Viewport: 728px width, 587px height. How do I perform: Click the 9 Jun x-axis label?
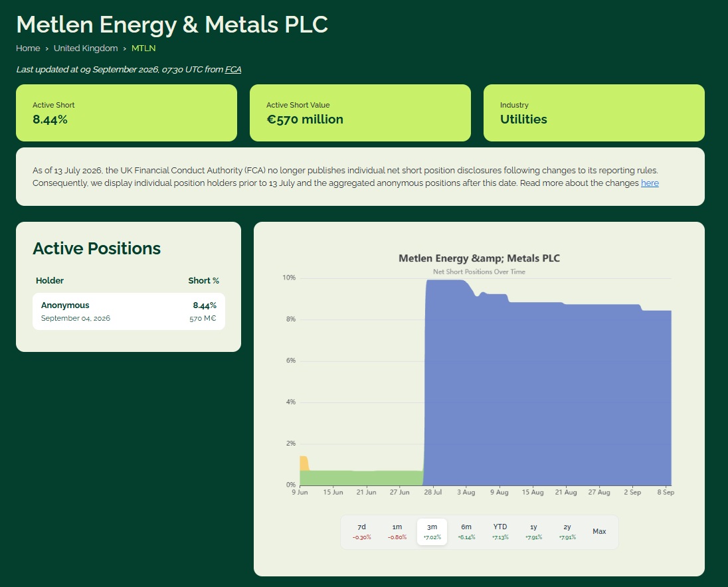click(300, 492)
